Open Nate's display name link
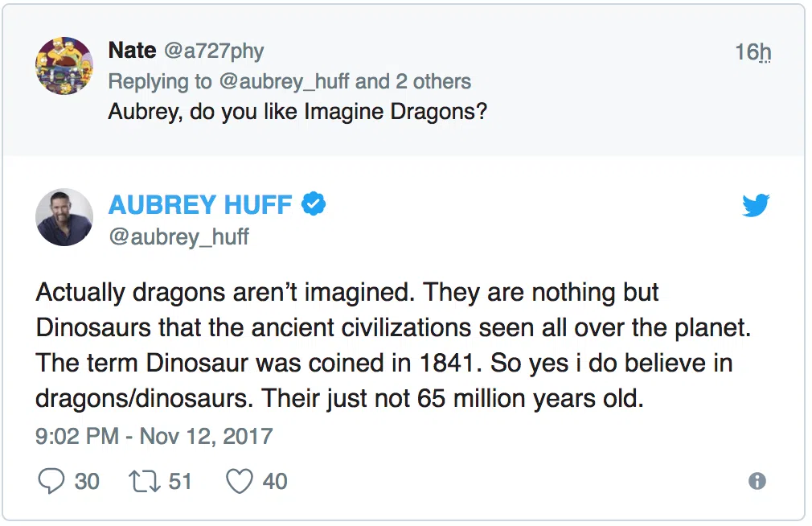This screenshot has height=526, width=812. point(132,51)
